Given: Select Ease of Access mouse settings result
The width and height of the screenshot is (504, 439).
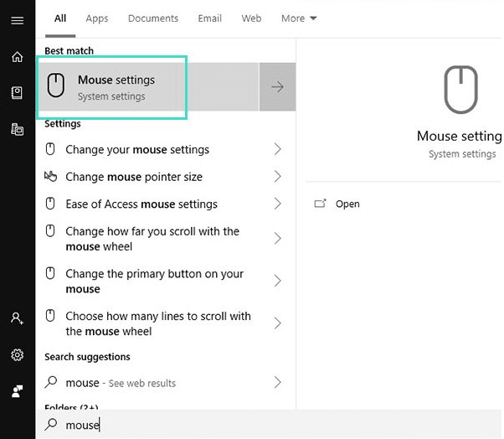Looking at the screenshot, I should tap(141, 204).
